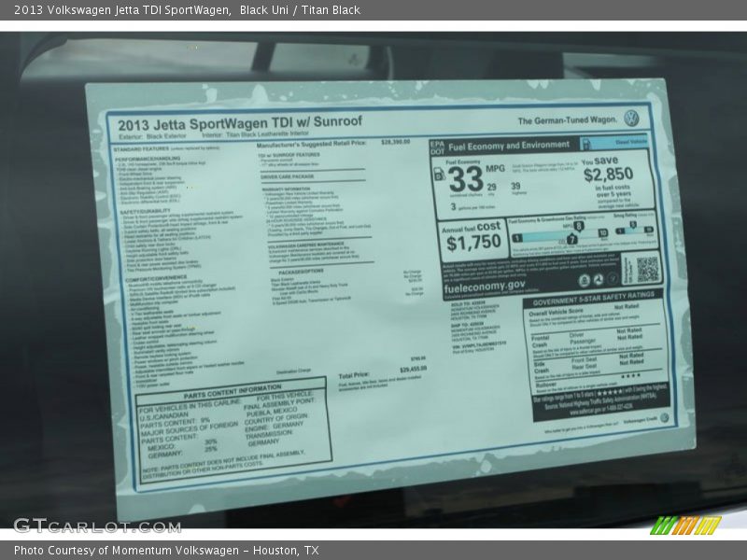Click the 'COMFORT/CONVENIENCE' section heading
Viewport: 747px width, 560px height.
point(157,278)
